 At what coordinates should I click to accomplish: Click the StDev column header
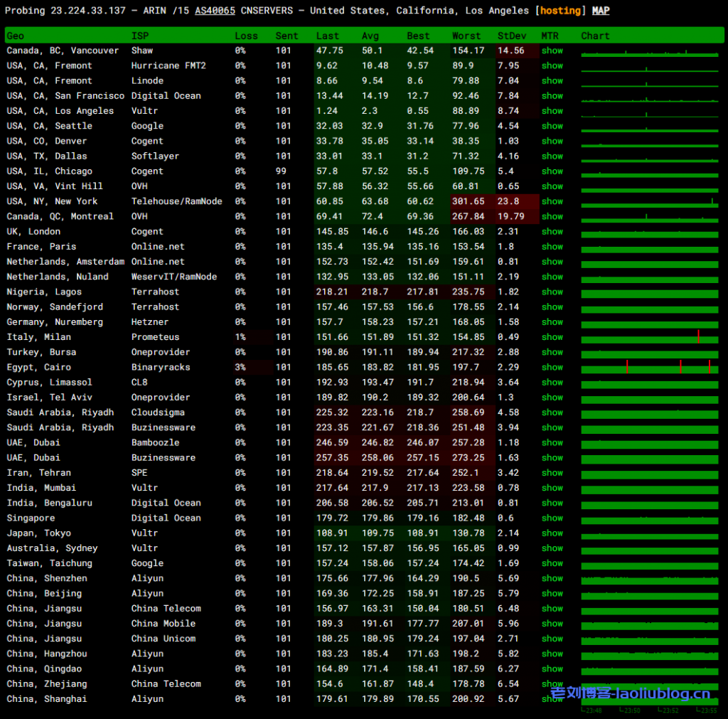pyautogui.click(x=512, y=36)
